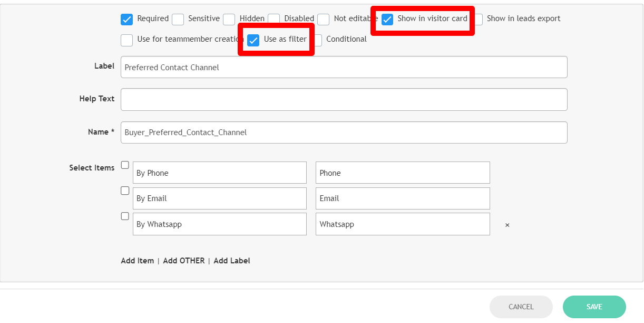Disable the Use as filter checkbox
644x323 pixels.
(253, 40)
